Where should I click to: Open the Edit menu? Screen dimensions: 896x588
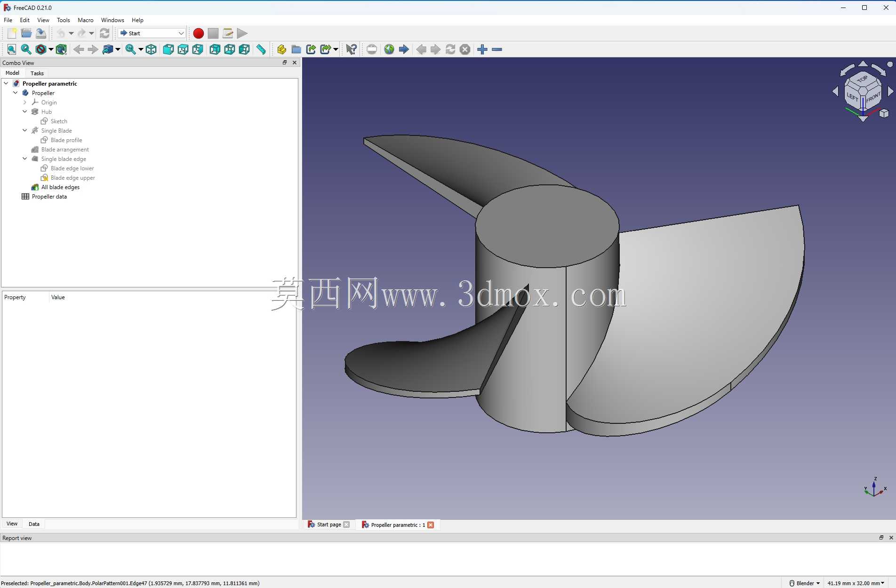point(24,20)
